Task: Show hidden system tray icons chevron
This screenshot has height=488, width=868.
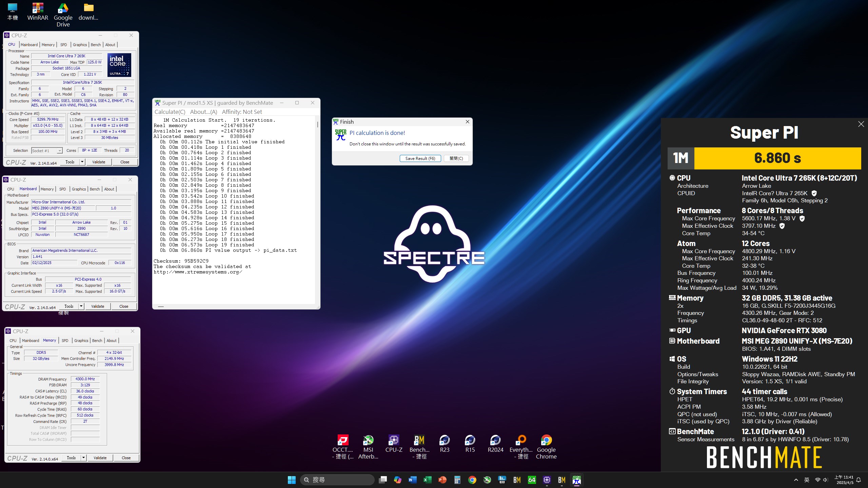Action: click(796, 480)
